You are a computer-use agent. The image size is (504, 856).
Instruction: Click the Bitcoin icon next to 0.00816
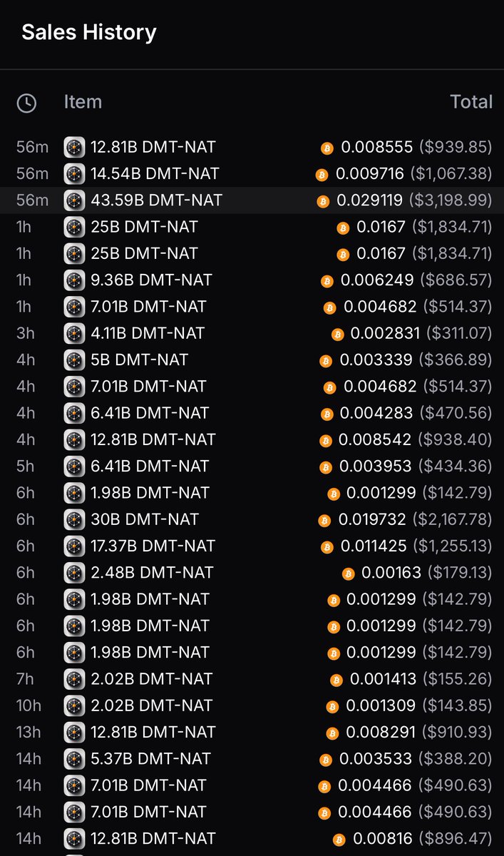[339, 840]
